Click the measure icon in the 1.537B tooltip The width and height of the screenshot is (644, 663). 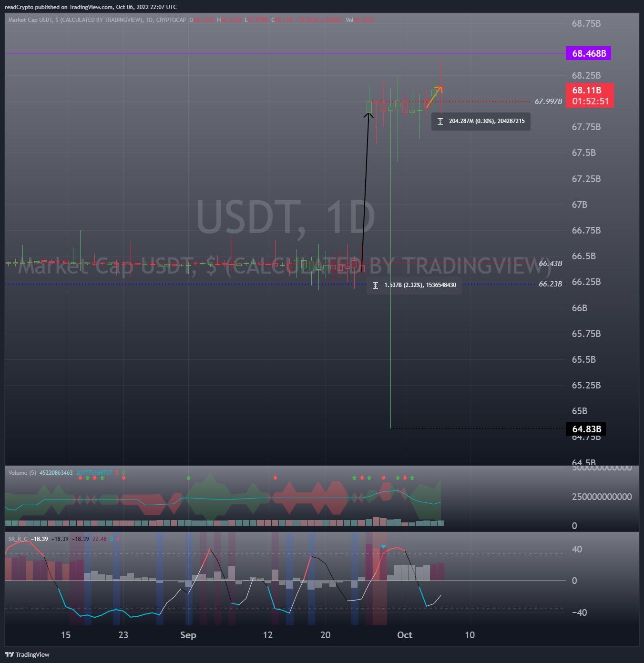pyautogui.click(x=375, y=285)
